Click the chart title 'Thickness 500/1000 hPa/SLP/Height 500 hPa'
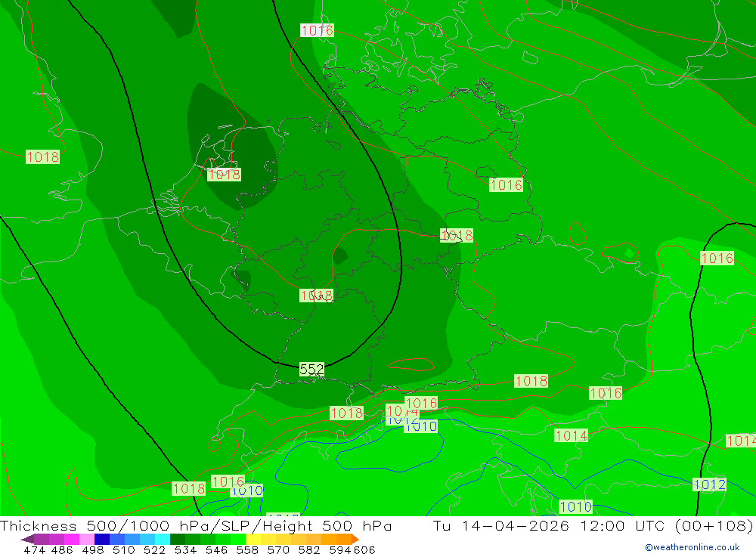The width and height of the screenshot is (756, 554). point(196,525)
